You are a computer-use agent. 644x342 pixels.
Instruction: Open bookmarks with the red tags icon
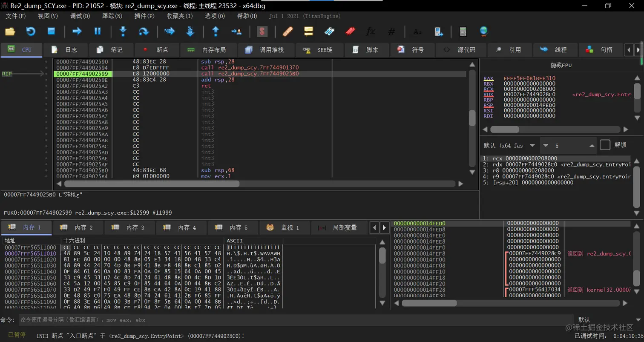350,31
